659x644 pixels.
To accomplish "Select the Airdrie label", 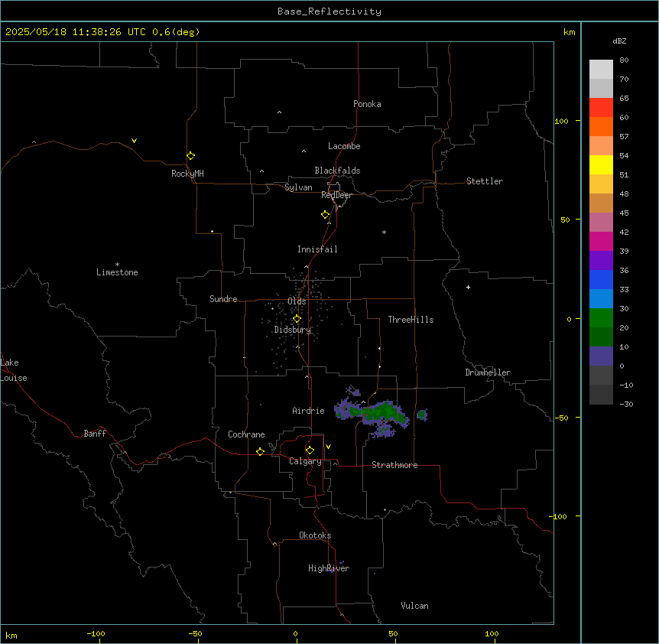I will coord(309,411).
